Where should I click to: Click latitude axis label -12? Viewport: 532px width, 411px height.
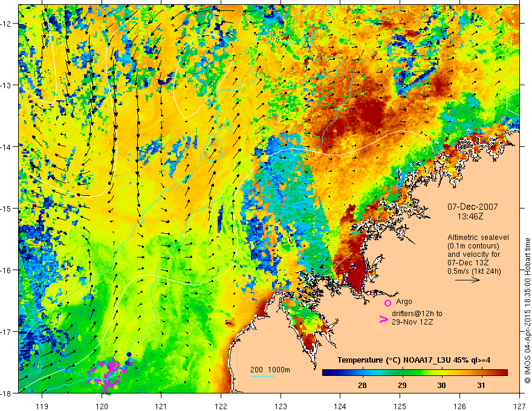tap(7, 24)
